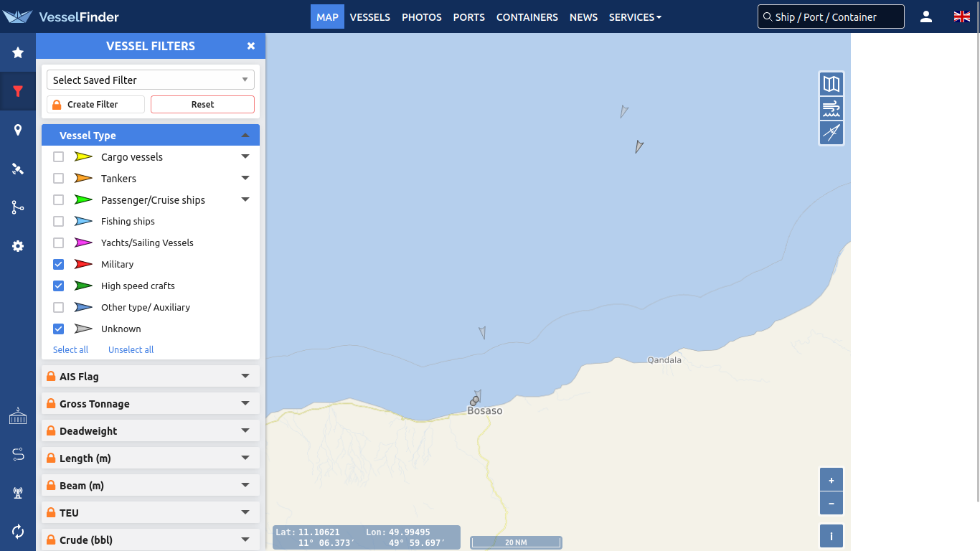
Task: Click the Reset button
Action: point(202,104)
